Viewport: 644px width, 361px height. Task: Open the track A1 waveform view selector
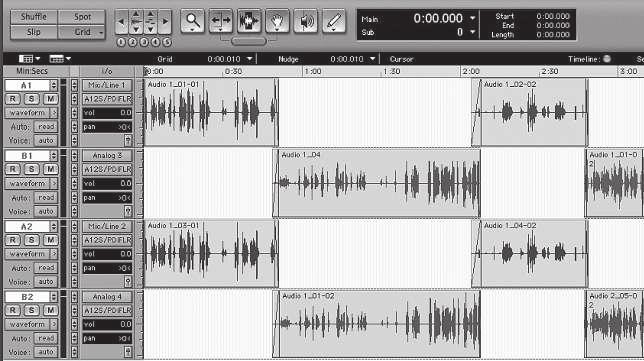(x=32, y=113)
